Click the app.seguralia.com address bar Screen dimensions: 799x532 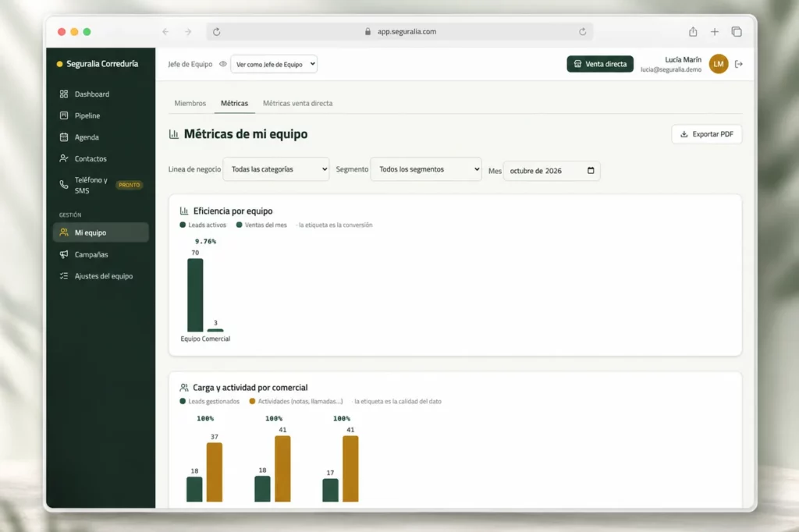pos(399,32)
